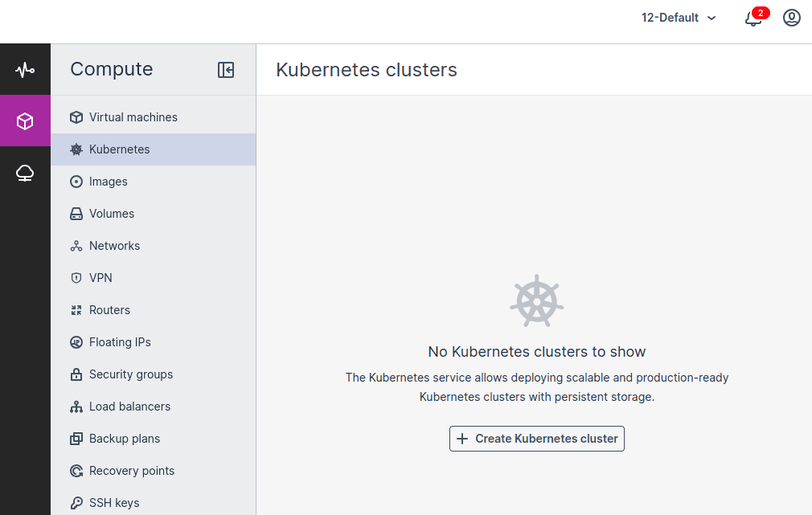
Task: Open the user account profile icon
Action: (x=791, y=18)
